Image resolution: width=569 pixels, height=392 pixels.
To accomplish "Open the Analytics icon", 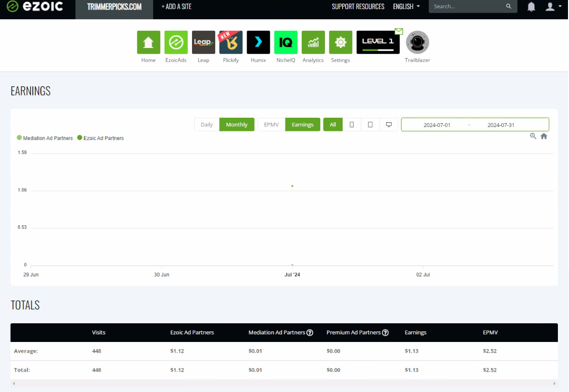I will point(313,42).
